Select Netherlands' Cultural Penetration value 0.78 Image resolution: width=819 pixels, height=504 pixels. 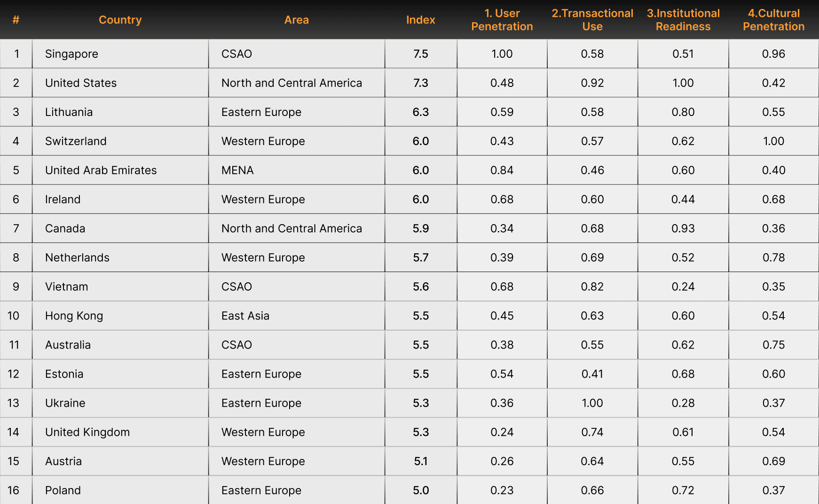coord(773,258)
